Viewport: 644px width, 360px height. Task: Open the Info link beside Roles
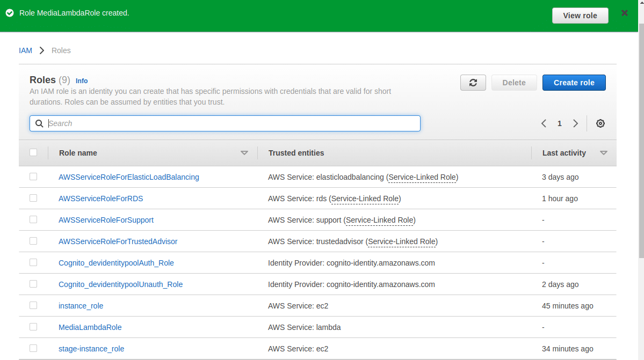pos(82,81)
